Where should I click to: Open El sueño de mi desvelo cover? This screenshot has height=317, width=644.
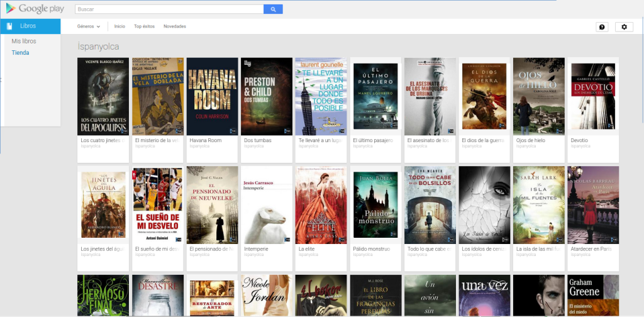click(158, 205)
